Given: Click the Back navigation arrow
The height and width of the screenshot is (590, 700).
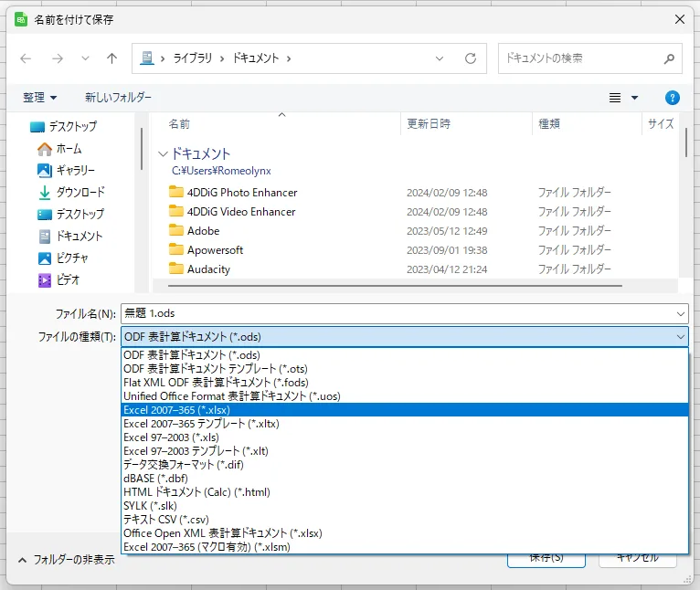Looking at the screenshot, I should pos(26,58).
